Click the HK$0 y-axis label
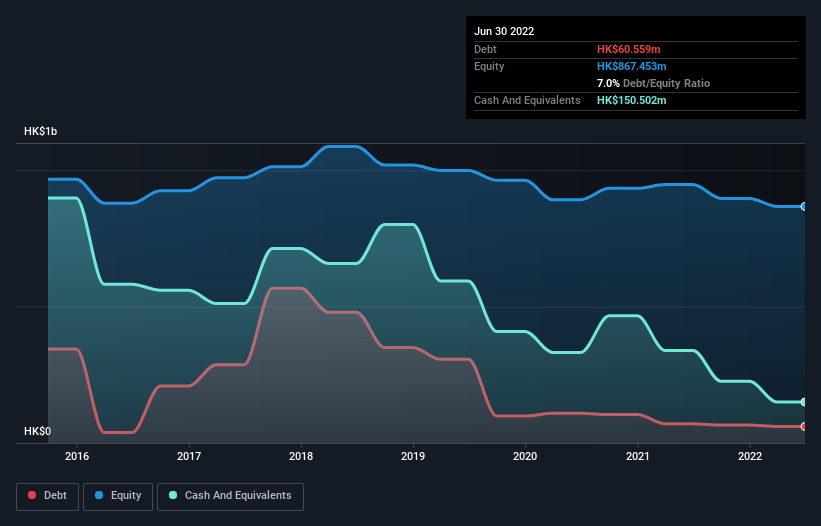 pos(38,431)
